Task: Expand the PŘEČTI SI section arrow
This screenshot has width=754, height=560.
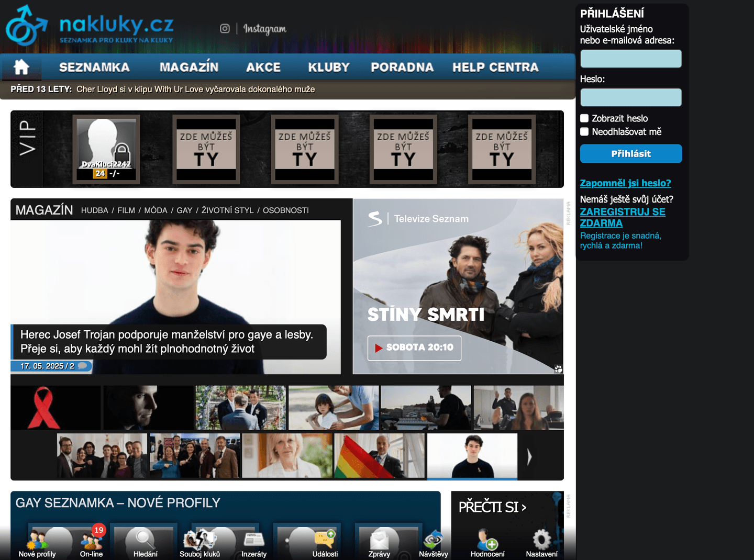Action: click(524, 508)
